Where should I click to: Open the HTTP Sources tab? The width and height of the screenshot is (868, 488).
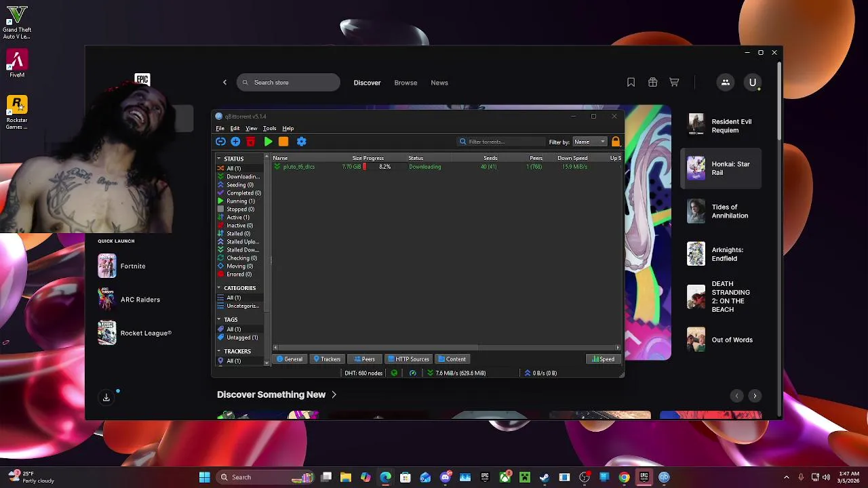pos(408,359)
